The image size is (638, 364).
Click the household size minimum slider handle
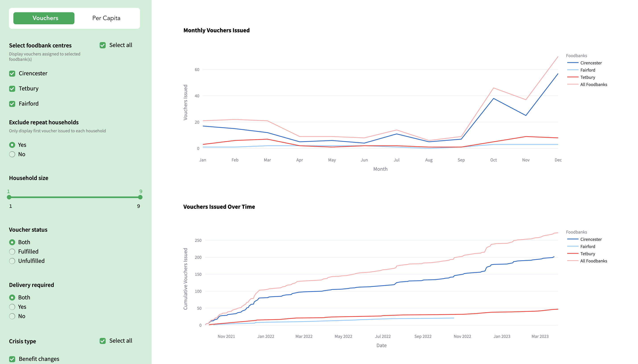click(x=9, y=197)
